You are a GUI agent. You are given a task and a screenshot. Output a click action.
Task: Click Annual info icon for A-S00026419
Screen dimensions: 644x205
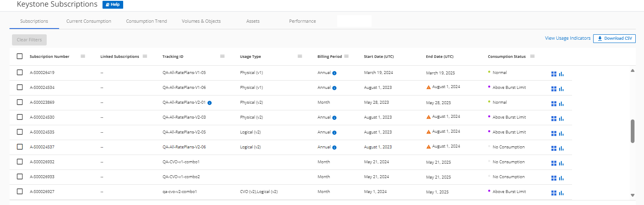[x=334, y=73]
